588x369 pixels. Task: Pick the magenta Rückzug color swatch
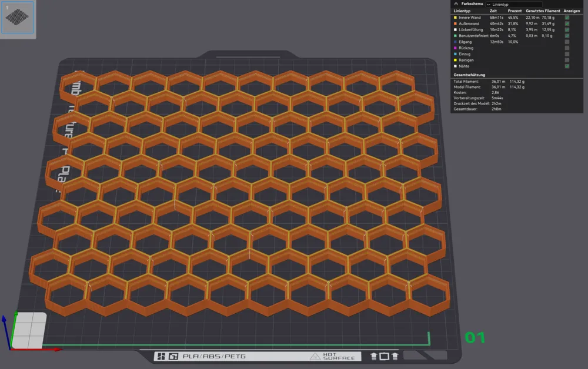455,48
